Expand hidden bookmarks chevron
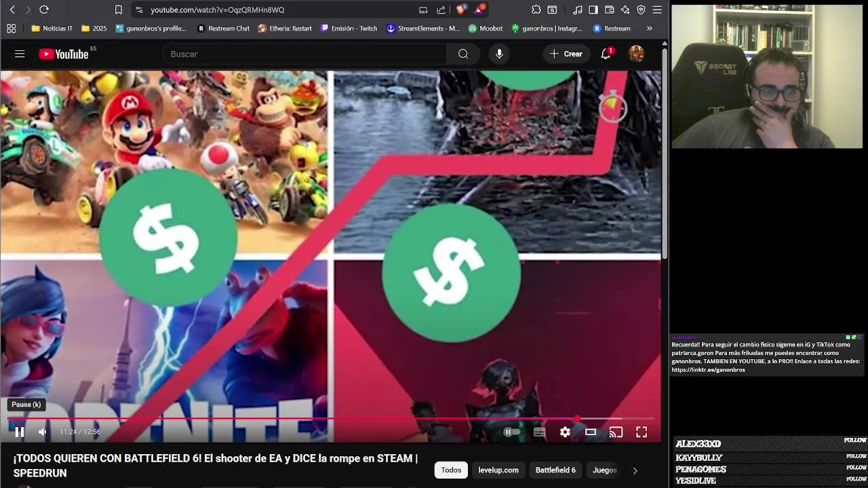The image size is (868, 488). (649, 28)
